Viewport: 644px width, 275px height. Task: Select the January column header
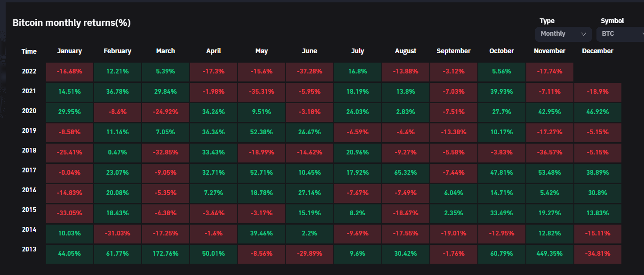[69, 51]
